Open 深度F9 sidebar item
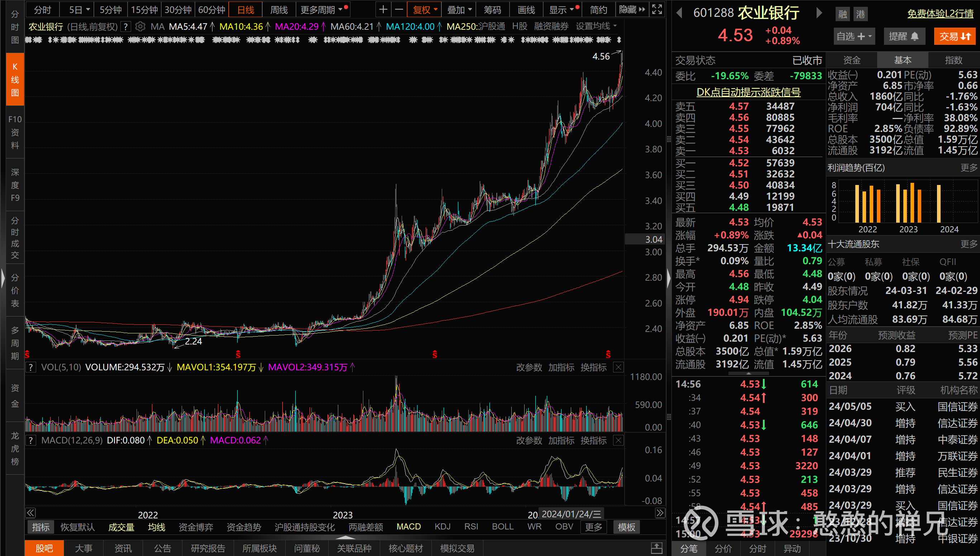 point(15,185)
